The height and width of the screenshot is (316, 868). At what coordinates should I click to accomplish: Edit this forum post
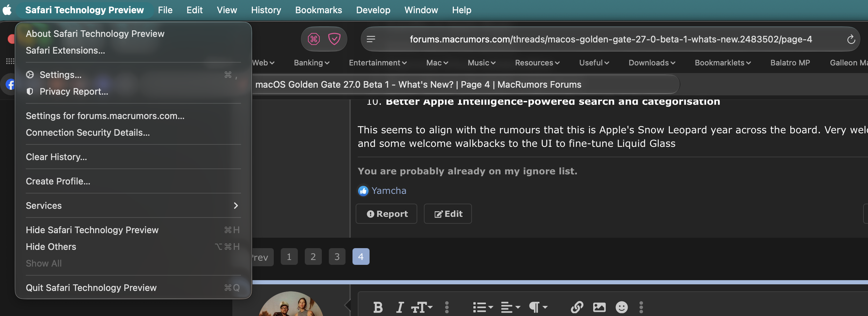point(448,214)
